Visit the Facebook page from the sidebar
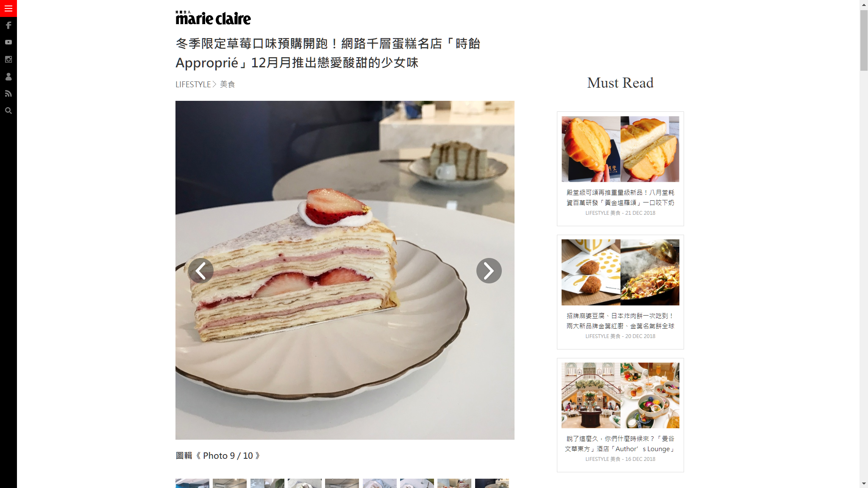This screenshot has width=868, height=488. (x=8, y=25)
